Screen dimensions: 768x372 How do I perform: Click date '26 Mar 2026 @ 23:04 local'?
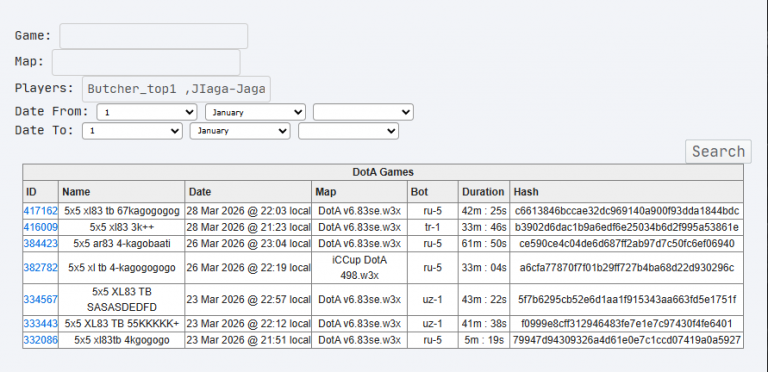pos(248,243)
